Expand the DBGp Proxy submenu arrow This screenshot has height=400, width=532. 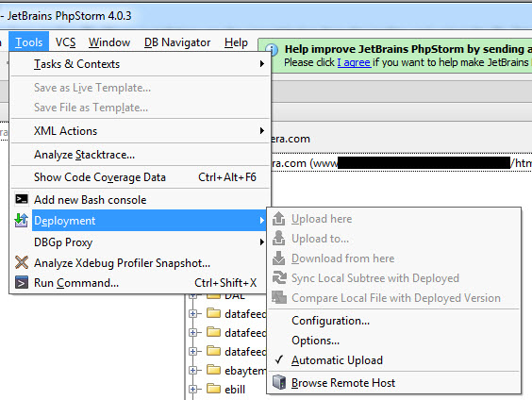point(261,242)
